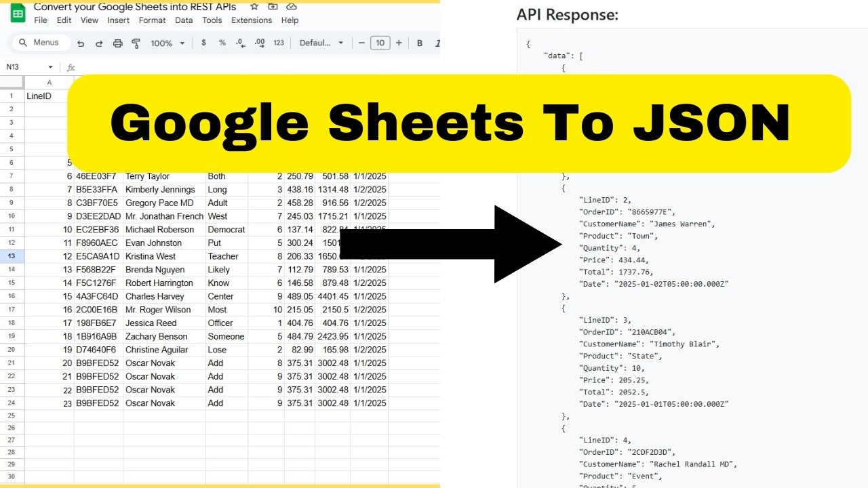Increase font size with plus
868x488 pixels.
pos(399,43)
